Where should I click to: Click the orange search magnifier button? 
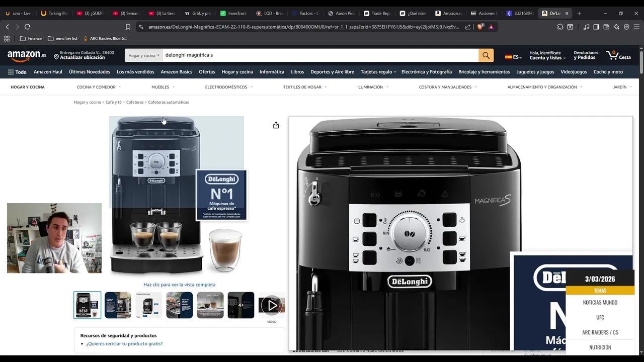tap(486, 55)
